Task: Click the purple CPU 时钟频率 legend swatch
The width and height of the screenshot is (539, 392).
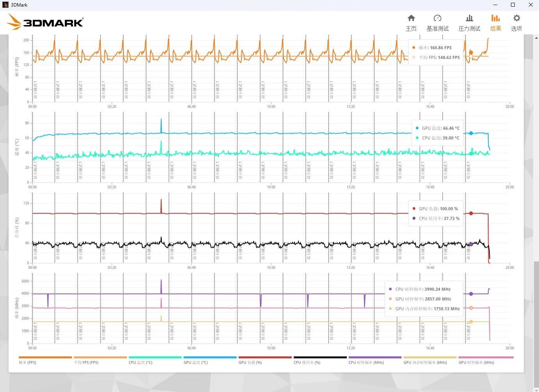Action: tap(375, 357)
